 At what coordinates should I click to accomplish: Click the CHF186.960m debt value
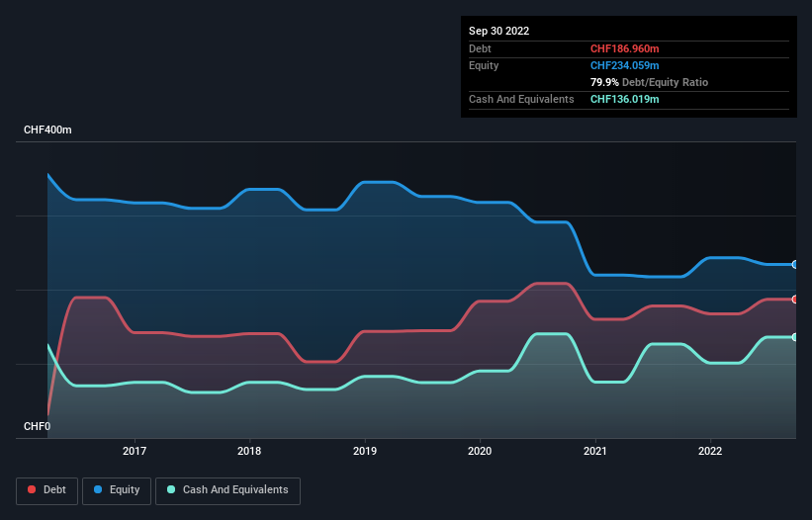(624, 48)
